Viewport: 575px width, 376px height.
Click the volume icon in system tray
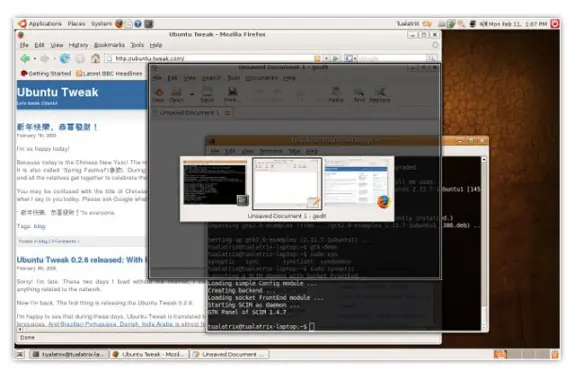pyautogui.click(x=484, y=24)
